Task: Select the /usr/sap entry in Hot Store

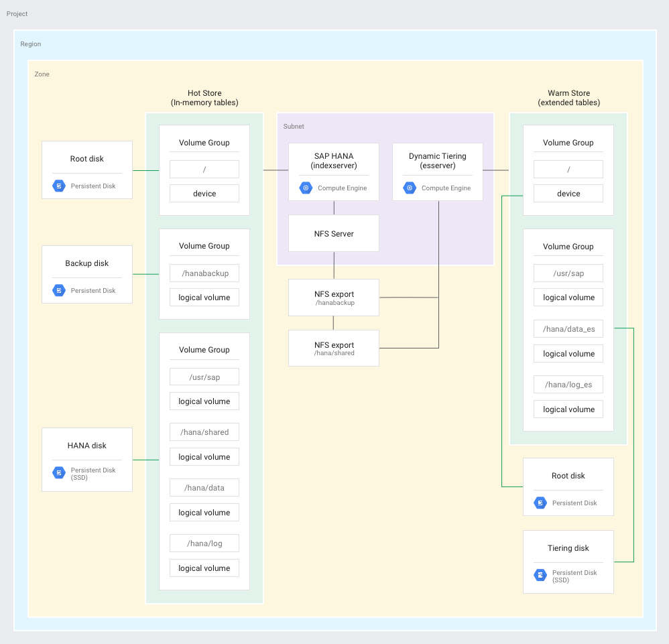Action: coord(204,377)
